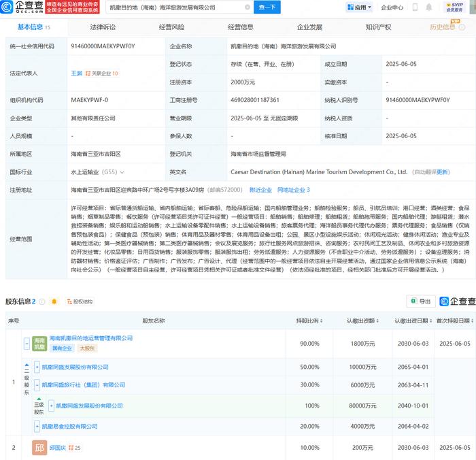Switch to 知识产权 tab
Image resolution: width=476 pixels, height=460 pixels.
coord(378,27)
